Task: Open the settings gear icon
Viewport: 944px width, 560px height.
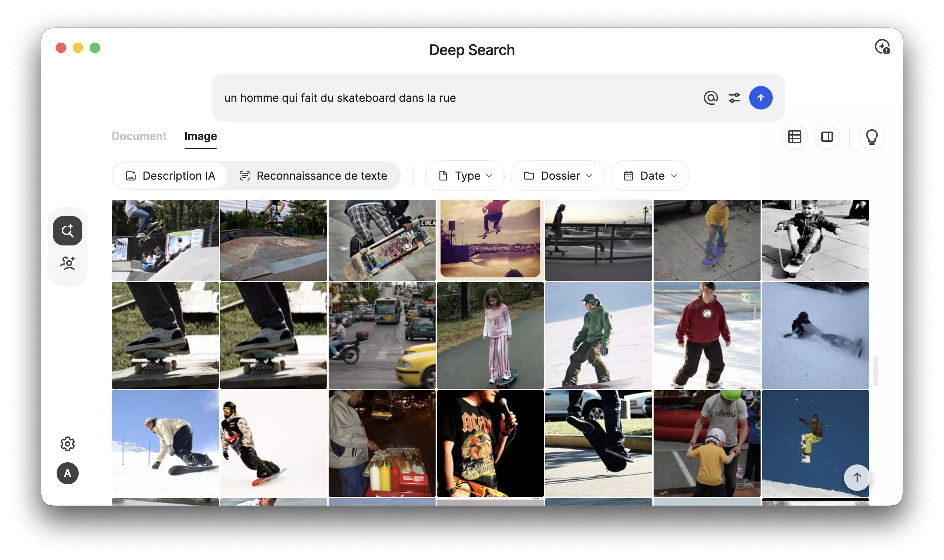Action: click(68, 444)
